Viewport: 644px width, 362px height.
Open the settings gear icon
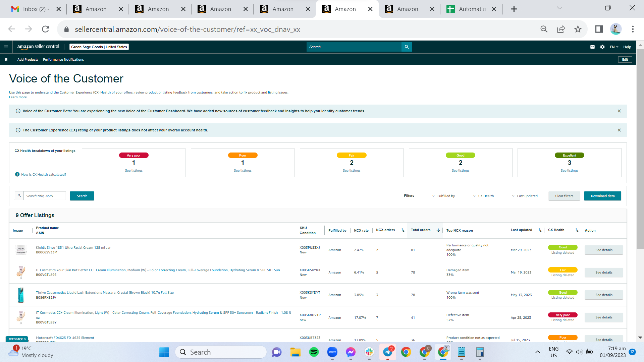(x=602, y=47)
